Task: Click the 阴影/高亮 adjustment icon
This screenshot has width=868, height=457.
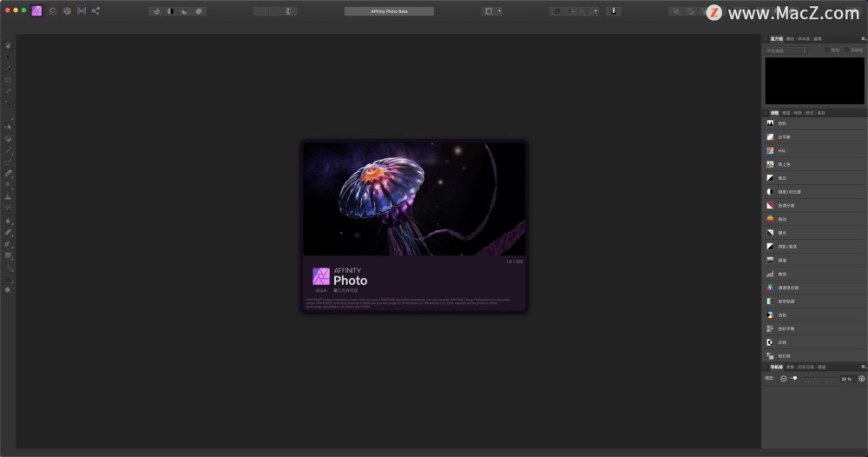Action: 770,247
